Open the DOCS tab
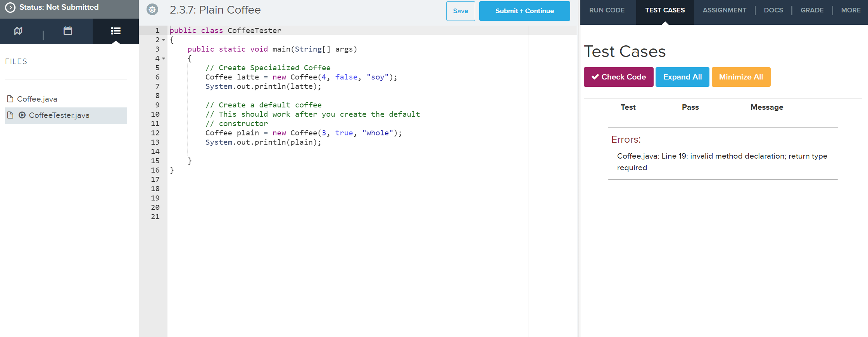 [x=773, y=10]
